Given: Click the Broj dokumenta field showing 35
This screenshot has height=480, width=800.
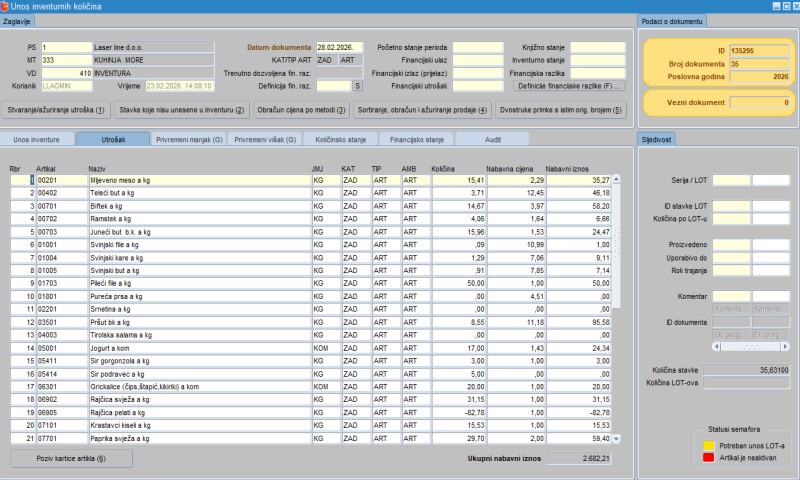Looking at the screenshot, I should [x=759, y=64].
